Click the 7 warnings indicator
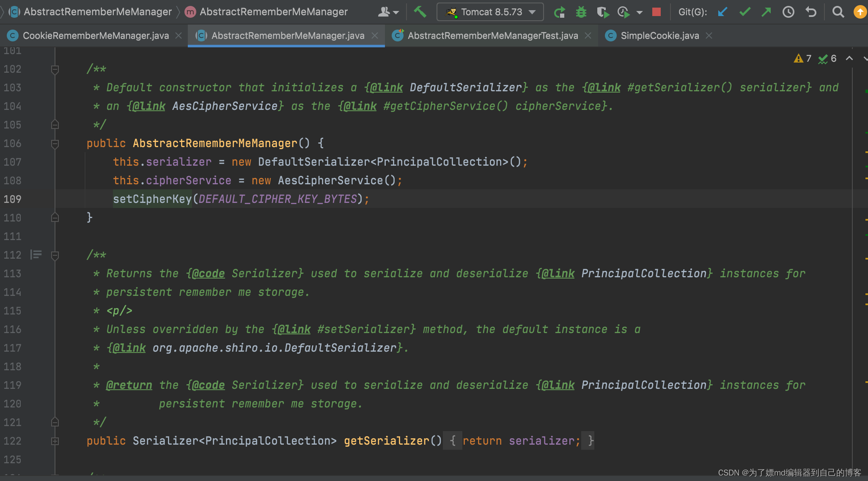The width and height of the screenshot is (868, 481). tap(802, 58)
